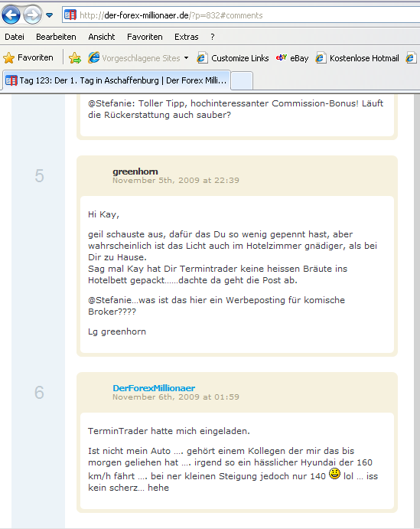The width and height of the screenshot is (420, 529).
Task: Expand Vorgeschlagene Sites dropdown arrow
Action: (x=186, y=58)
